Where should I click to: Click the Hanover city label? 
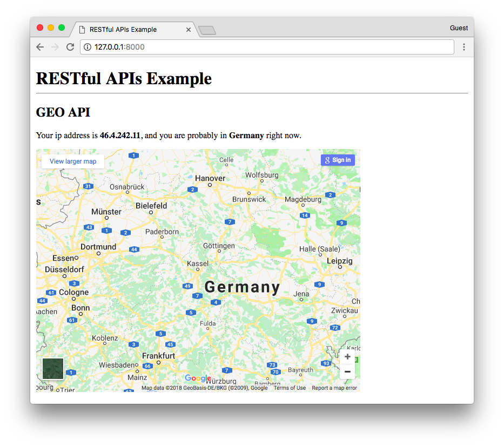[x=210, y=178]
